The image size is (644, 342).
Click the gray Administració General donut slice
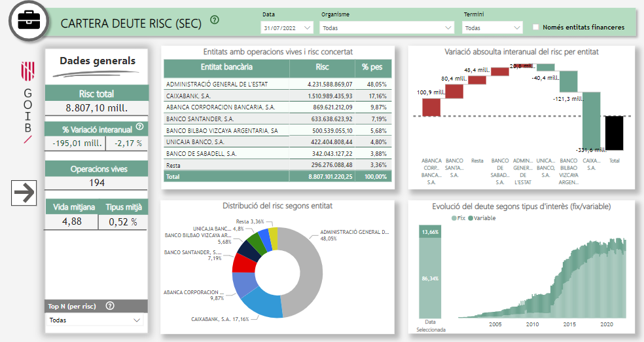point(312,273)
